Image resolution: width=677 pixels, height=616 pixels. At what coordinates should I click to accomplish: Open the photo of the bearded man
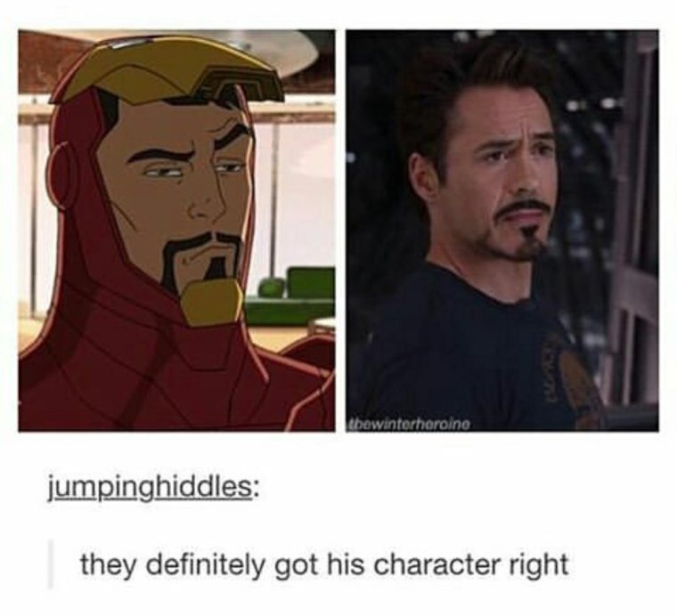pyautogui.click(x=502, y=231)
